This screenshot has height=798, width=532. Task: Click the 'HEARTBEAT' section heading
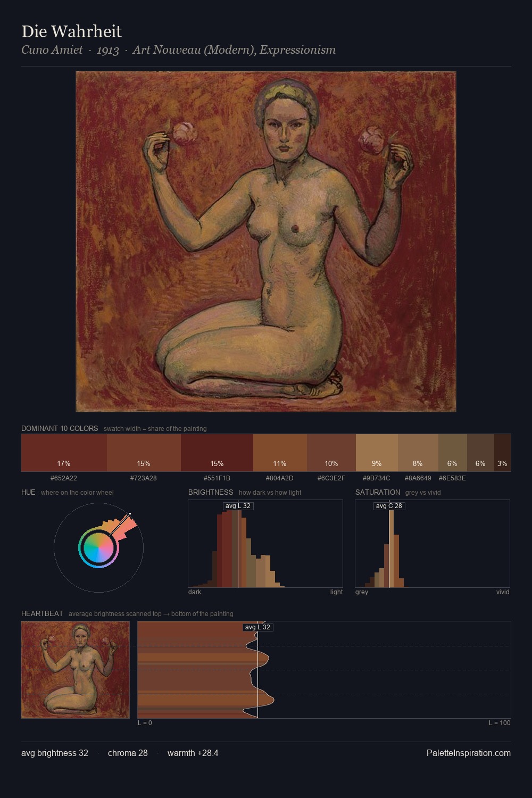tap(42, 613)
